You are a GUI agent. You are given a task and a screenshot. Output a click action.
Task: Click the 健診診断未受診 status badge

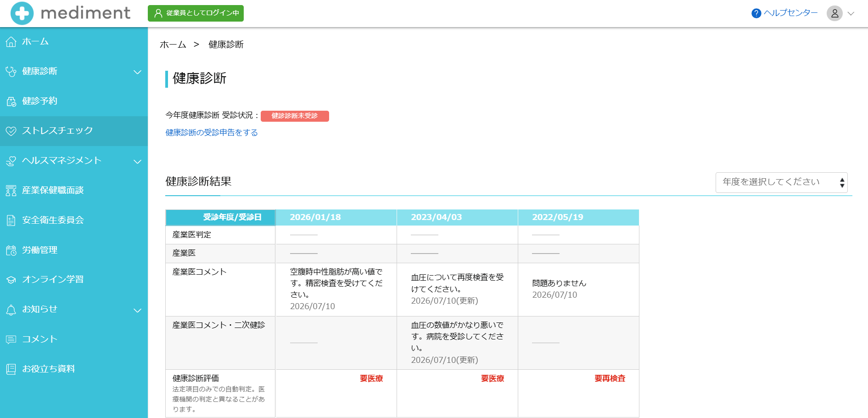tap(295, 116)
